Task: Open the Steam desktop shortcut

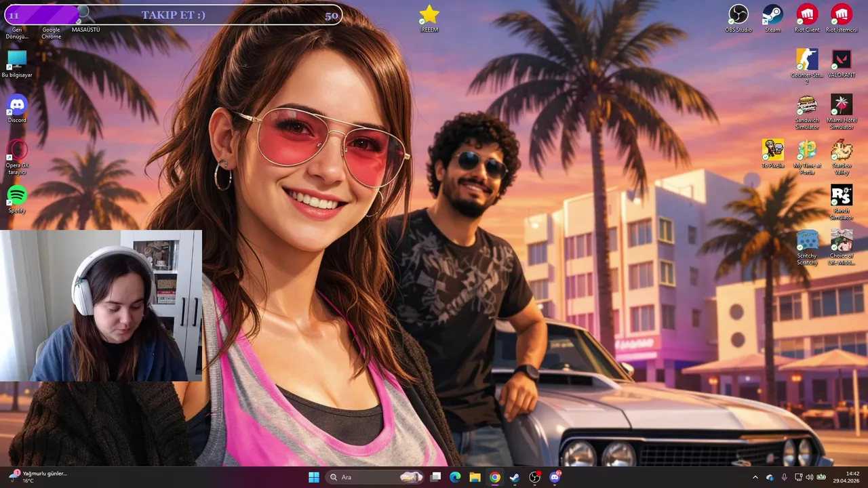Action: [x=772, y=18]
